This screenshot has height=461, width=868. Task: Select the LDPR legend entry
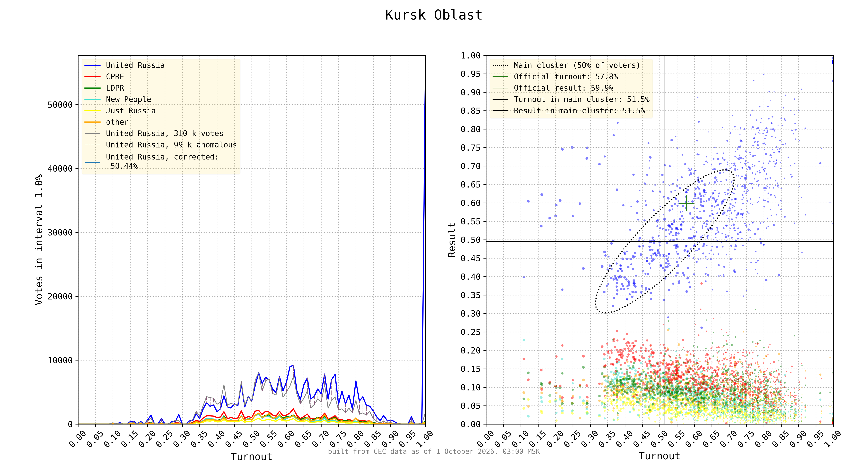tap(104, 88)
